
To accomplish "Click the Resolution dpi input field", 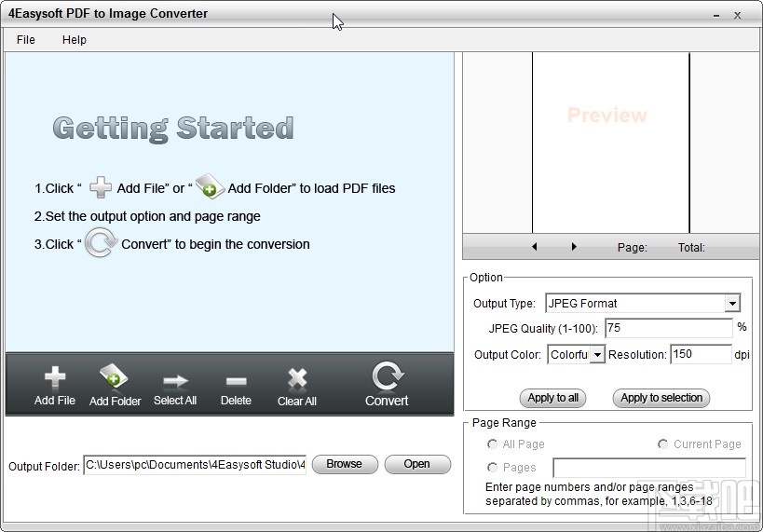I will click(701, 354).
